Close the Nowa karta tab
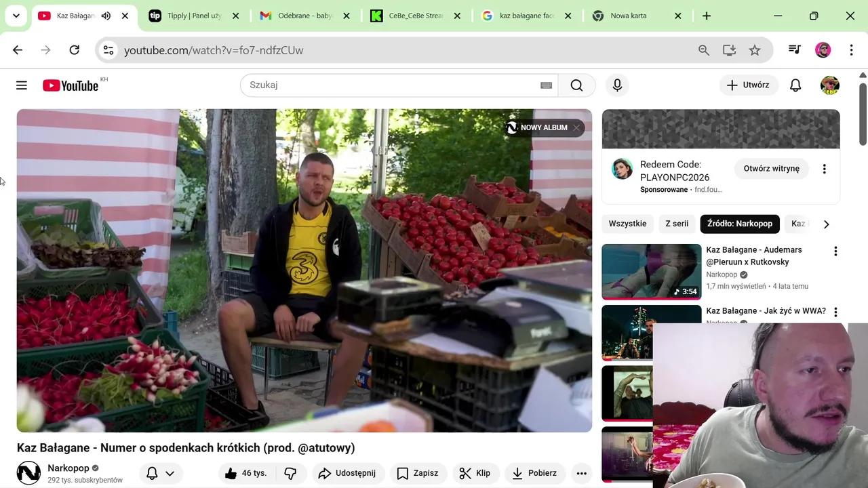 pos(677,16)
